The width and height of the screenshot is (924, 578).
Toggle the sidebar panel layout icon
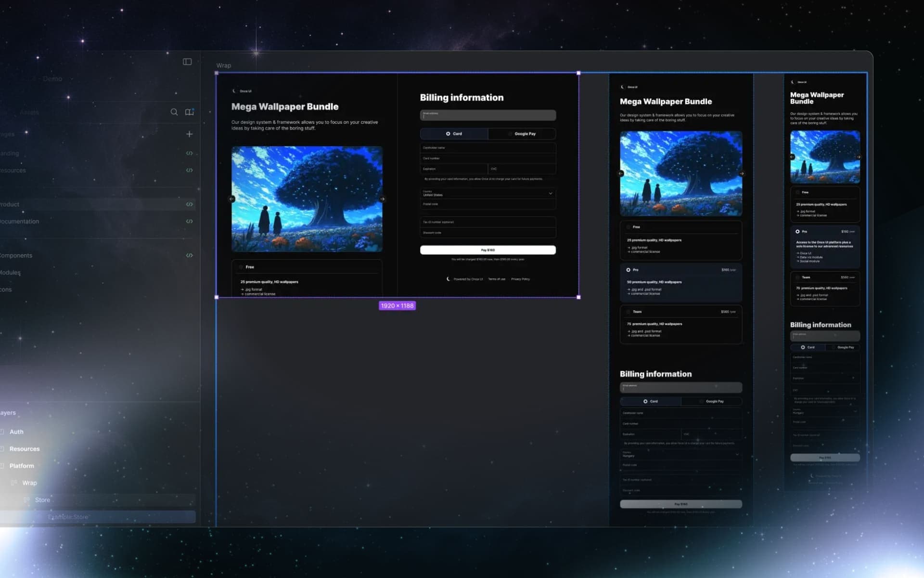(x=187, y=62)
